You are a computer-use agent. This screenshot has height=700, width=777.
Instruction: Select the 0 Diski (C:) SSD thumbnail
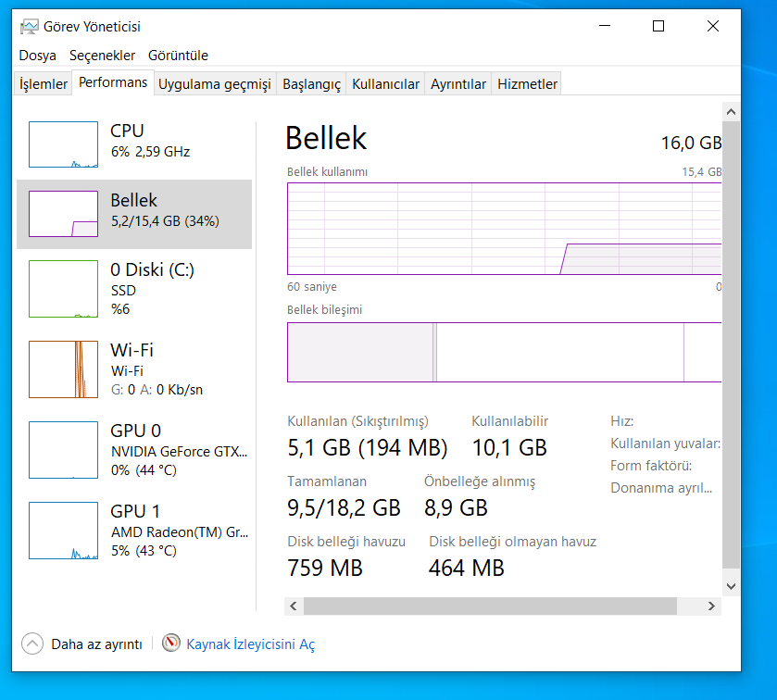(63, 289)
